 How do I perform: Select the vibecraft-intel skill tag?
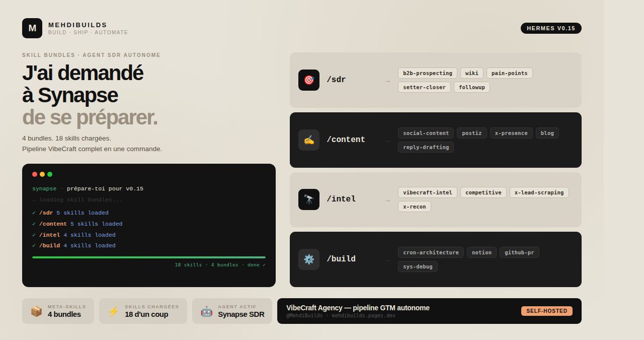pyautogui.click(x=427, y=192)
